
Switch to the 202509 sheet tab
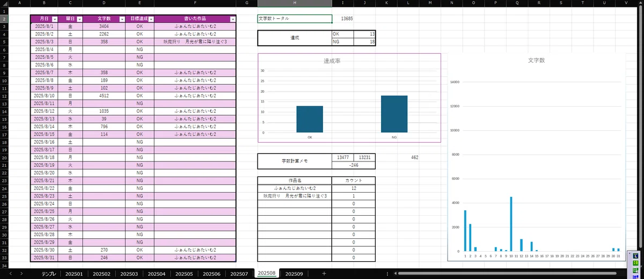pyautogui.click(x=294, y=274)
